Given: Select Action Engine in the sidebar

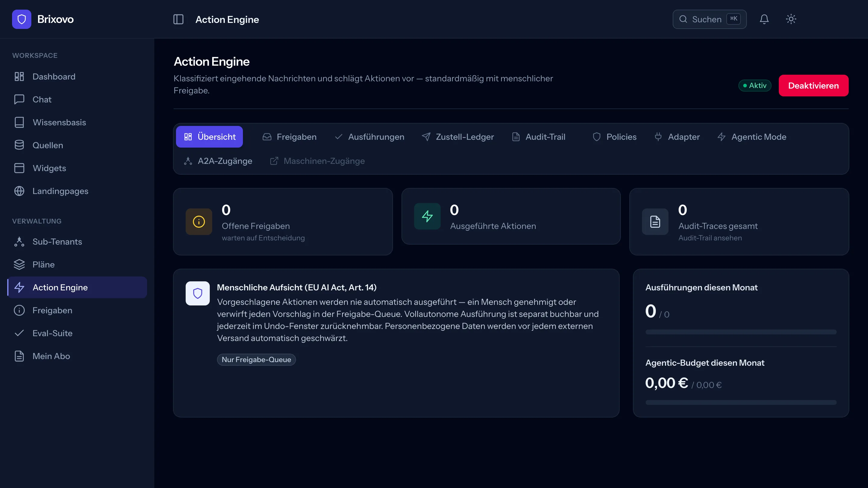Looking at the screenshot, I should pos(77,287).
